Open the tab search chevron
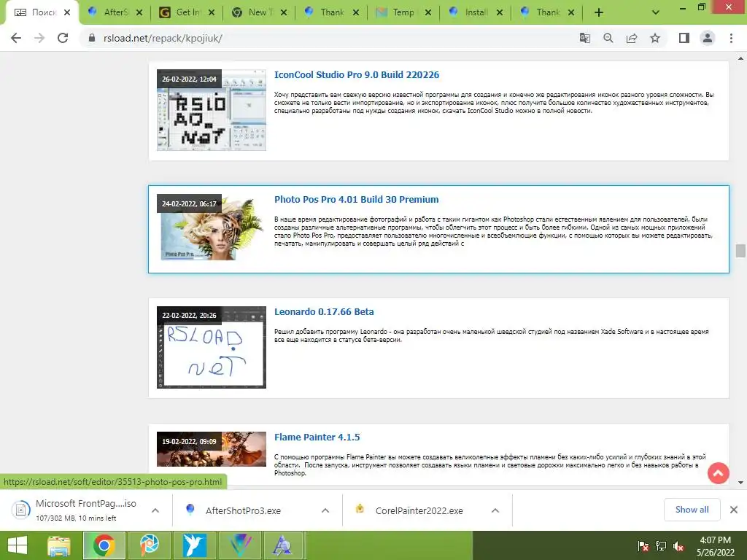747x560 pixels. click(x=656, y=12)
